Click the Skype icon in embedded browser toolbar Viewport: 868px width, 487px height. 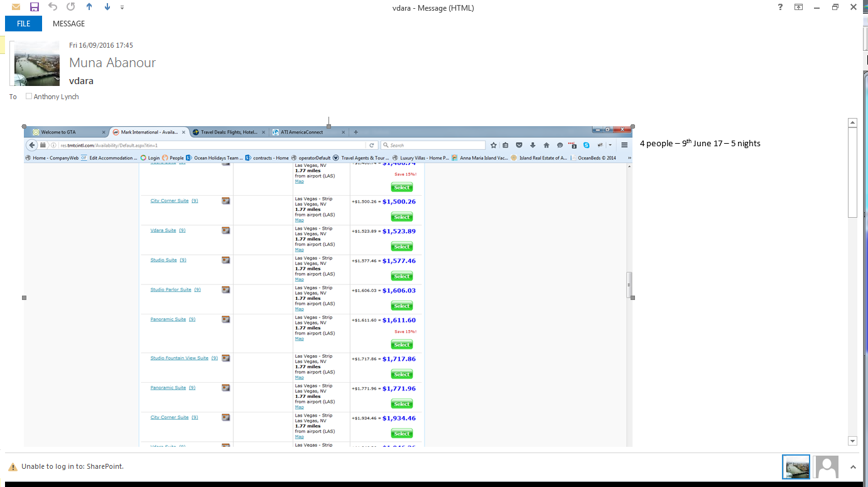click(x=586, y=145)
